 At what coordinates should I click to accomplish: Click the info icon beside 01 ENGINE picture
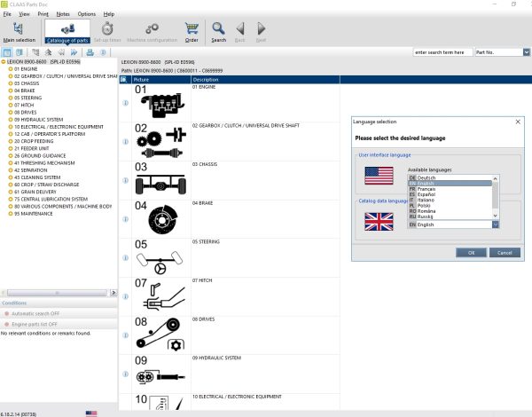pyautogui.click(x=125, y=103)
